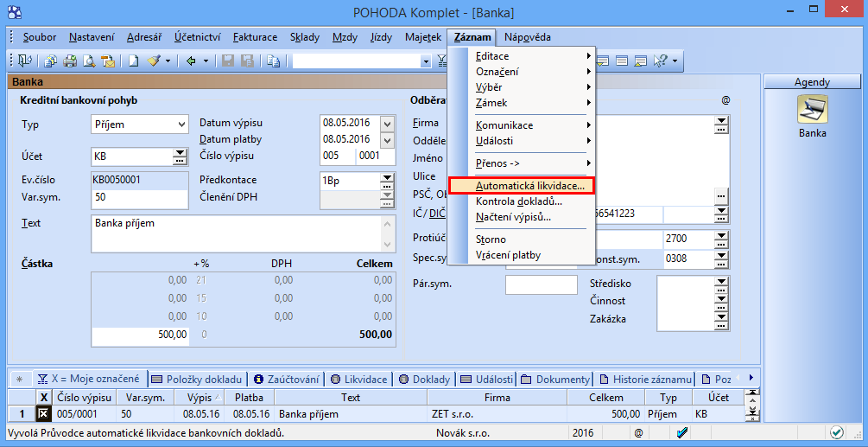Open the Účetnictví menu
The image size is (868, 447).
click(197, 37)
